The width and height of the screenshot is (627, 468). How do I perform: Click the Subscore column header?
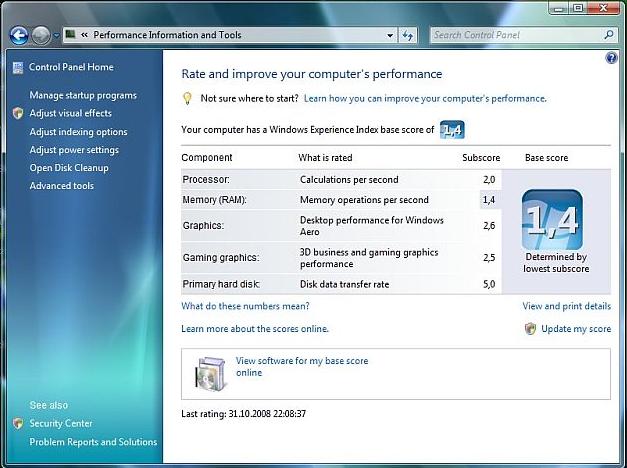coord(481,158)
